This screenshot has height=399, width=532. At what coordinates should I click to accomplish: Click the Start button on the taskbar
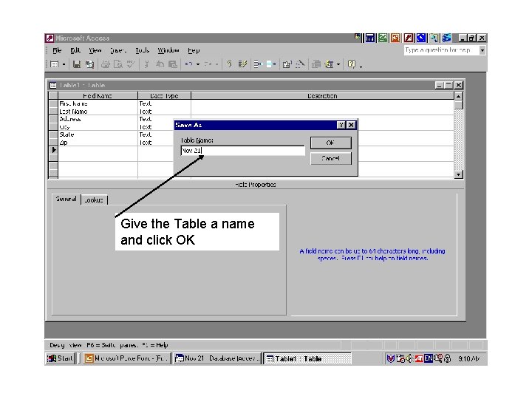click(x=60, y=358)
